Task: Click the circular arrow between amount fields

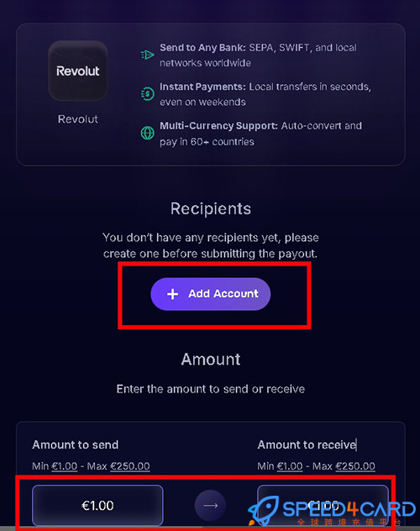Action: tap(210, 505)
